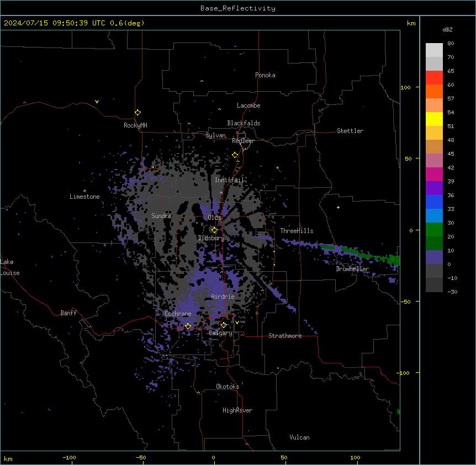Select the green 30 dBZ swatch

point(434,230)
